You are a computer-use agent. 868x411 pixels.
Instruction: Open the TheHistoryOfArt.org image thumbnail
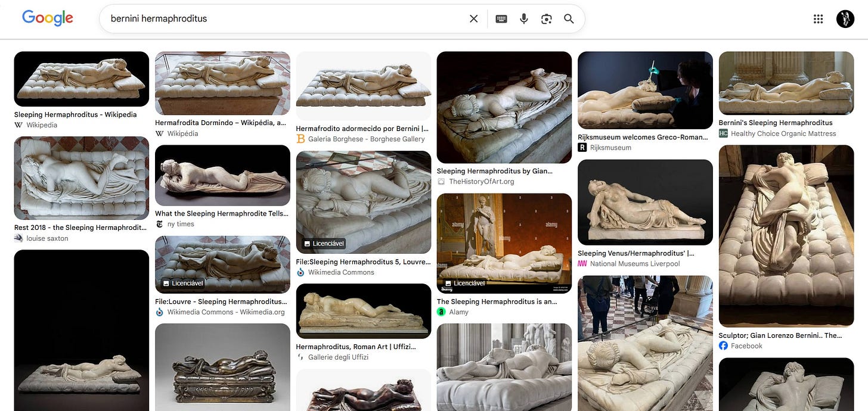click(504, 107)
